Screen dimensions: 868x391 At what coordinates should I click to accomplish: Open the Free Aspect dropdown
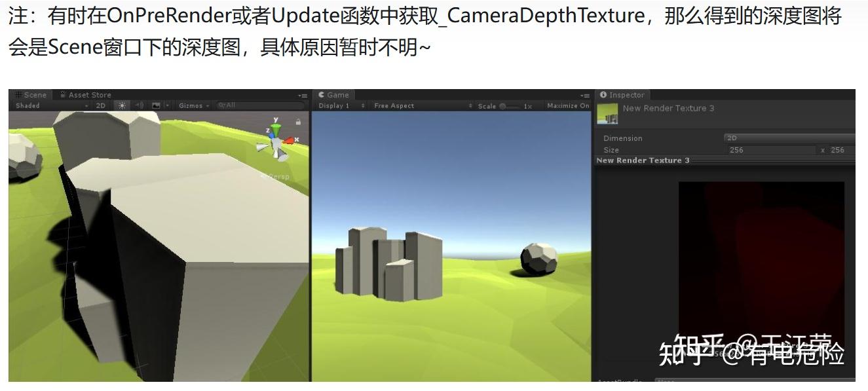393,105
